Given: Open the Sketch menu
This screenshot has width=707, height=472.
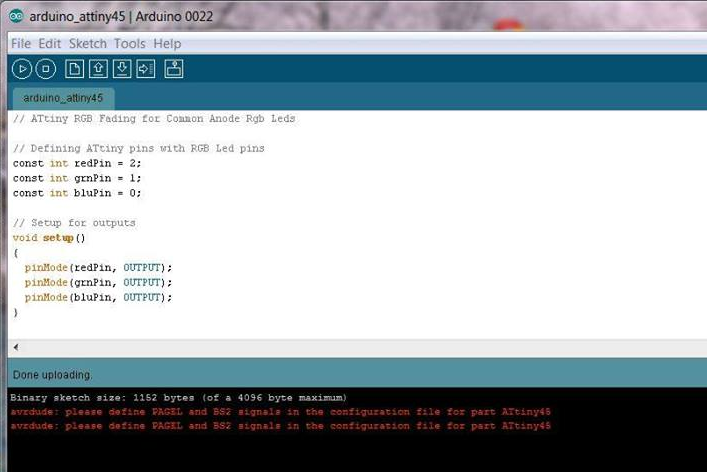Looking at the screenshot, I should point(87,44).
